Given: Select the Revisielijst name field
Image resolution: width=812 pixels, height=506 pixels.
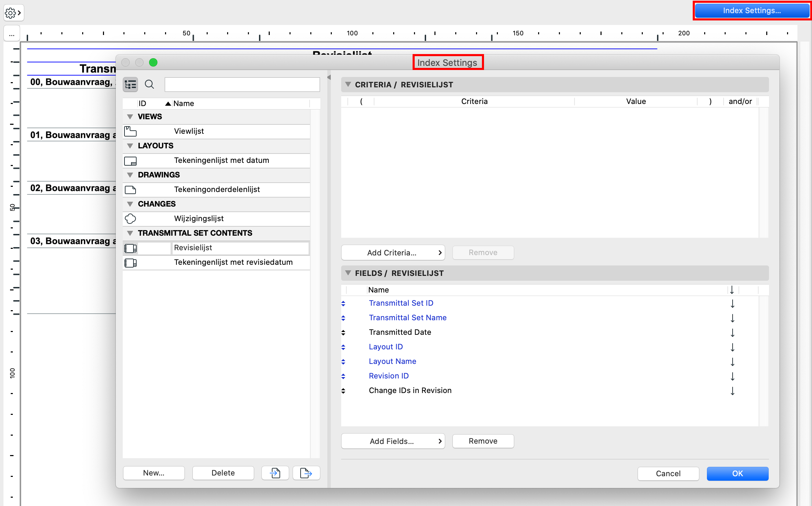Looking at the screenshot, I should (240, 248).
